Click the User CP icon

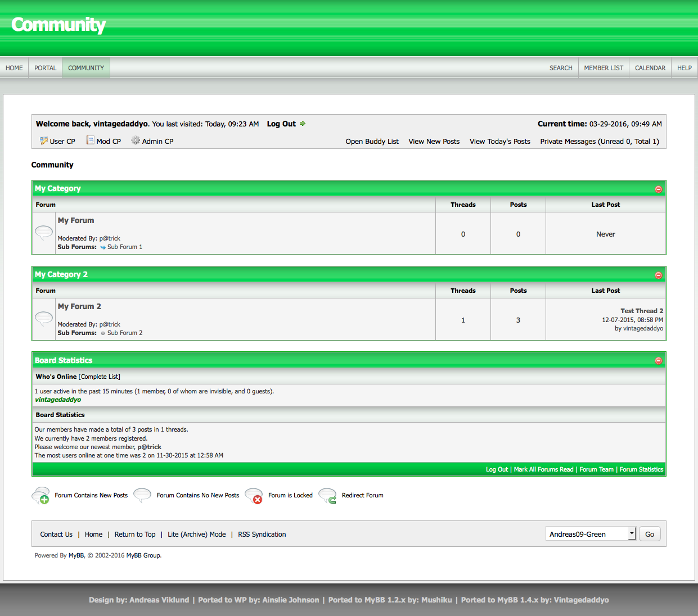43,141
